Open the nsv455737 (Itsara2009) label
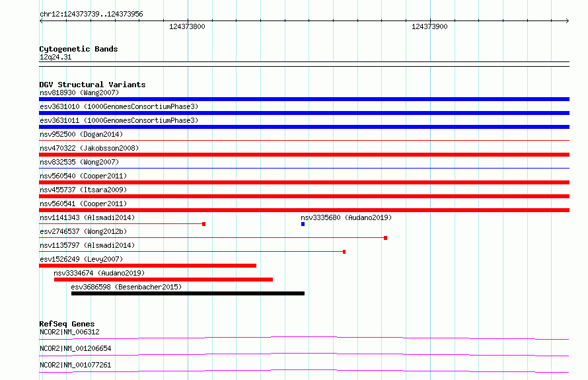The image size is (588, 380). (83, 190)
